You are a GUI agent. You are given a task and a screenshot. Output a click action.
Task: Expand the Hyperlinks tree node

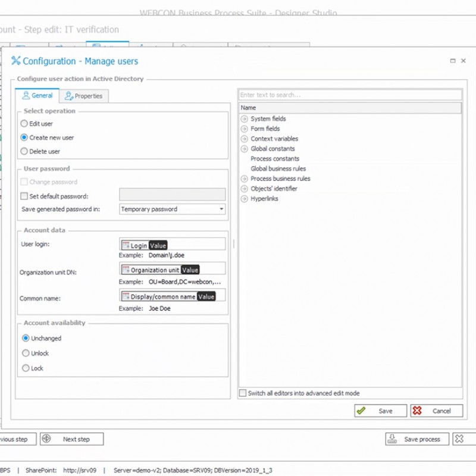(x=244, y=199)
